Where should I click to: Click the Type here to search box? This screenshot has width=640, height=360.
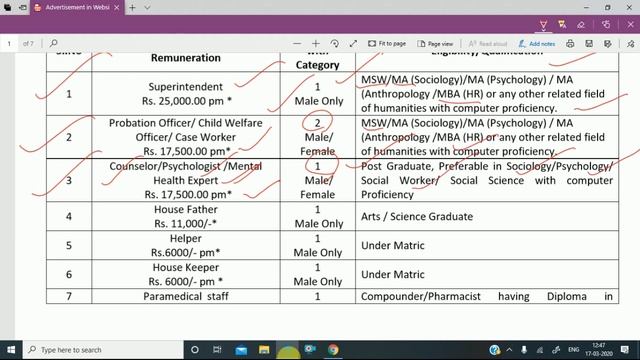(x=103, y=350)
